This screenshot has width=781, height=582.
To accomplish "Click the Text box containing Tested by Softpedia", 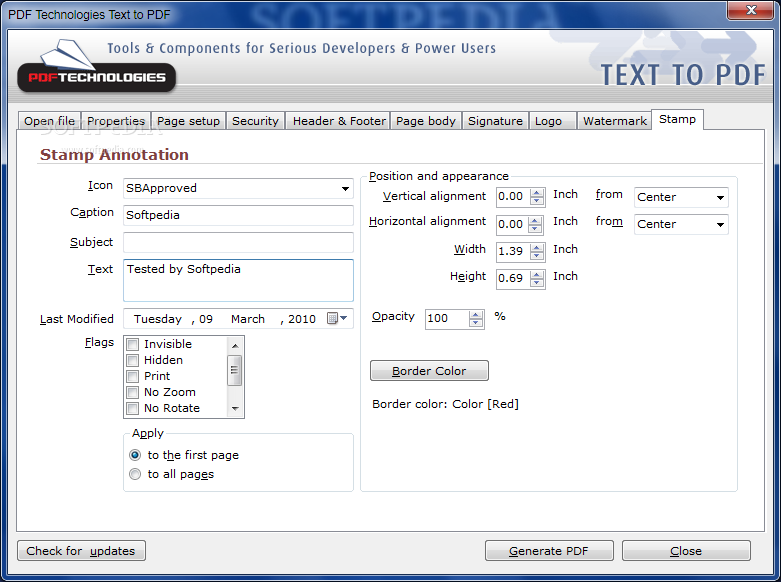I will tap(238, 280).
